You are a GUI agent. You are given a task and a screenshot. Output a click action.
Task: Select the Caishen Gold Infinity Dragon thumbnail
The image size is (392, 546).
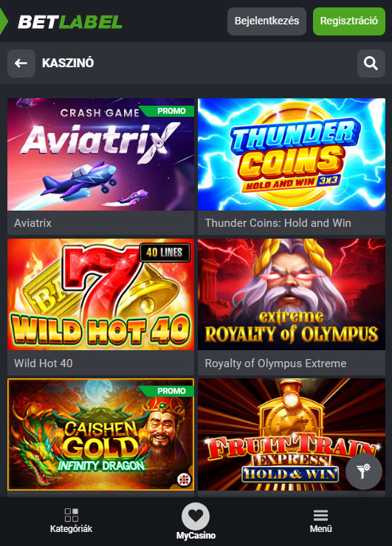point(101,434)
